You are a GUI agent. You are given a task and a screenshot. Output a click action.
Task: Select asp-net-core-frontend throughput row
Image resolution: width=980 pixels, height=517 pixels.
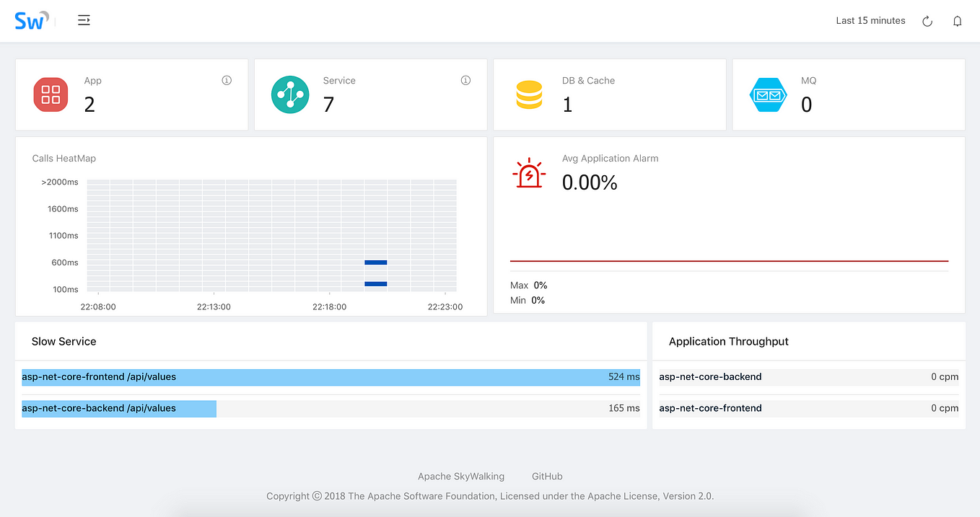point(809,409)
